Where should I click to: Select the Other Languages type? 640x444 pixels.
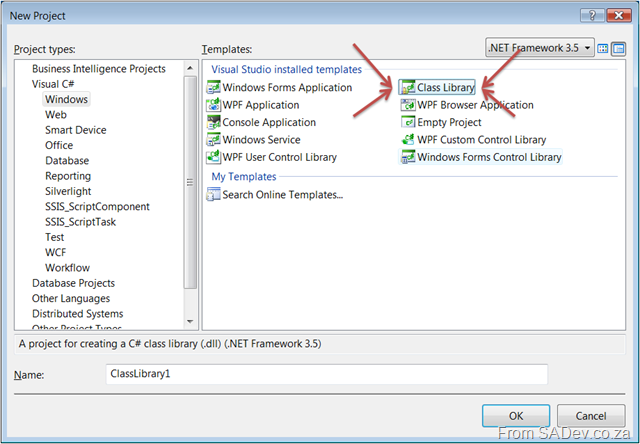pyautogui.click(x=71, y=298)
